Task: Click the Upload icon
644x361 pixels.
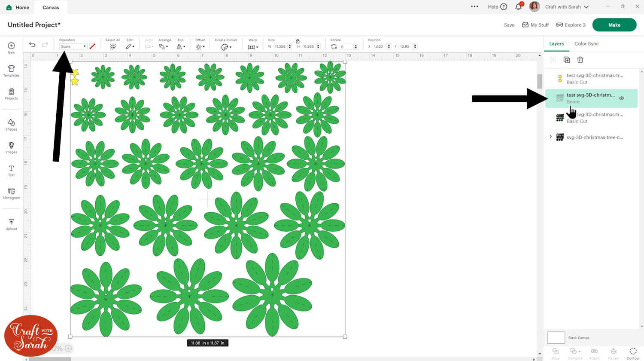Action: click(x=11, y=222)
